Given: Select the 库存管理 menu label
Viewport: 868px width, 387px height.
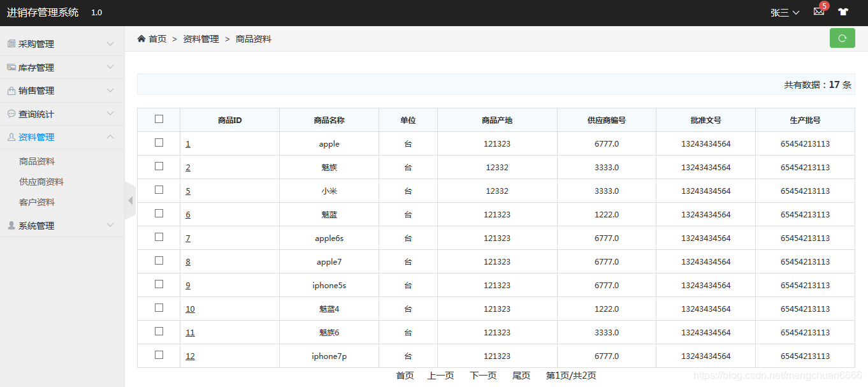Looking at the screenshot, I should (x=36, y=68).
